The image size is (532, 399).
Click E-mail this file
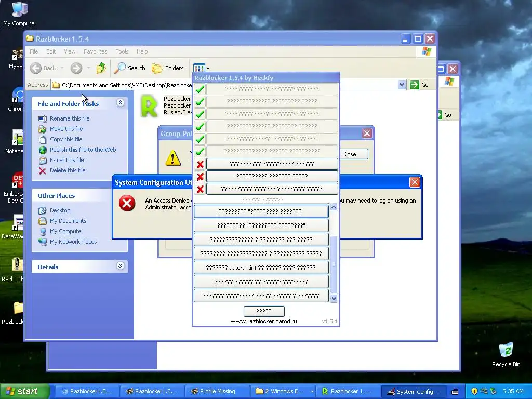pos(67,160)
